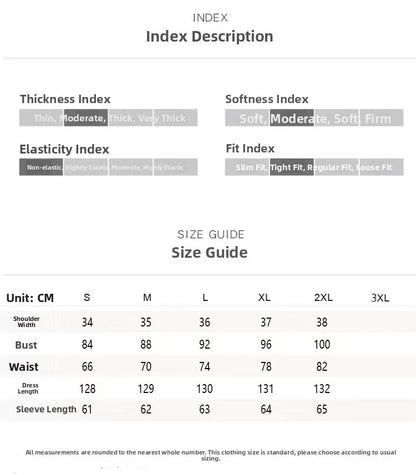The width and height of the screenshot is (416, 475).
Task: Click the Waist row label
Action: pyautogui.click(x=24, y=367)
